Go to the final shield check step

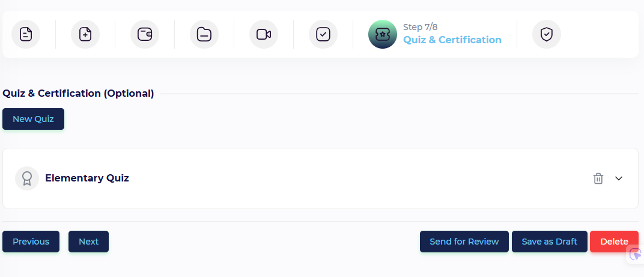coord(546,34)
